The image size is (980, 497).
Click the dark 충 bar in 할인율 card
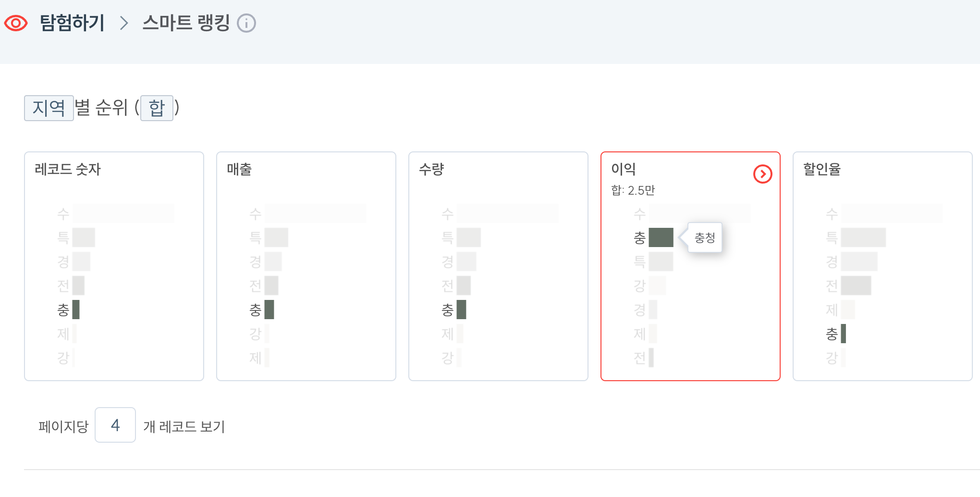coord(844,334)
